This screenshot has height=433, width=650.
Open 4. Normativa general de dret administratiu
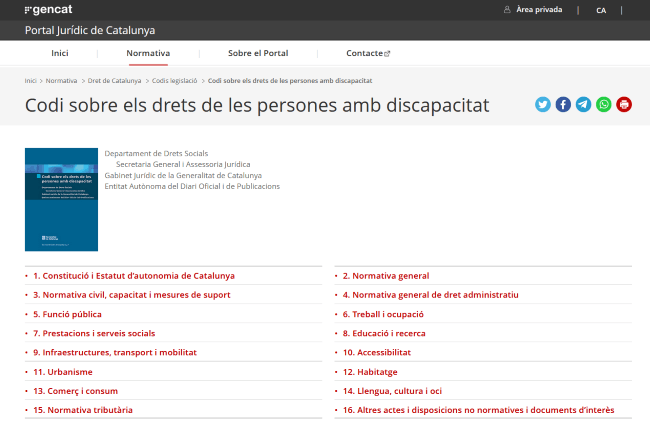431,295
